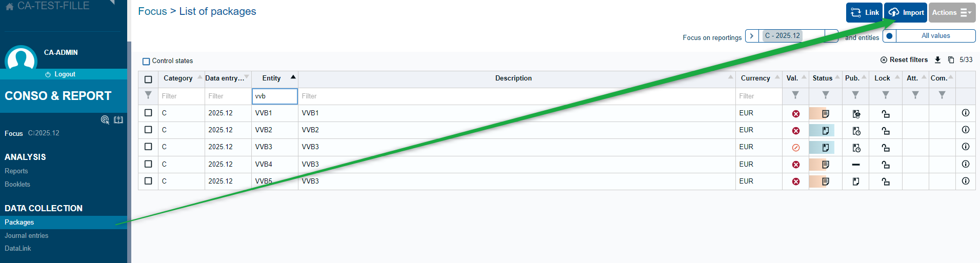Click the Data entry filter field

point(228,96)
